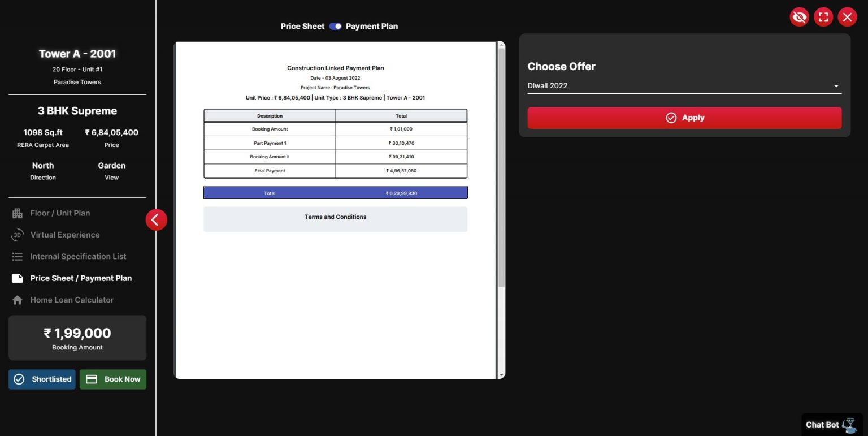Open the Chat Bot robot icon
Image resolution: width=868 pixels, height=436 pixels.
849,425
